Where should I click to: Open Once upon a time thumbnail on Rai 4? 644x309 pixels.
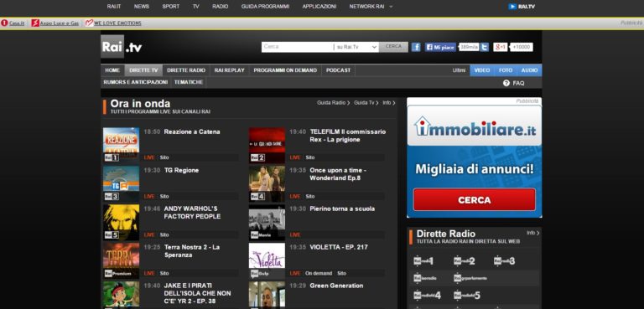click(x=267, y=183)
